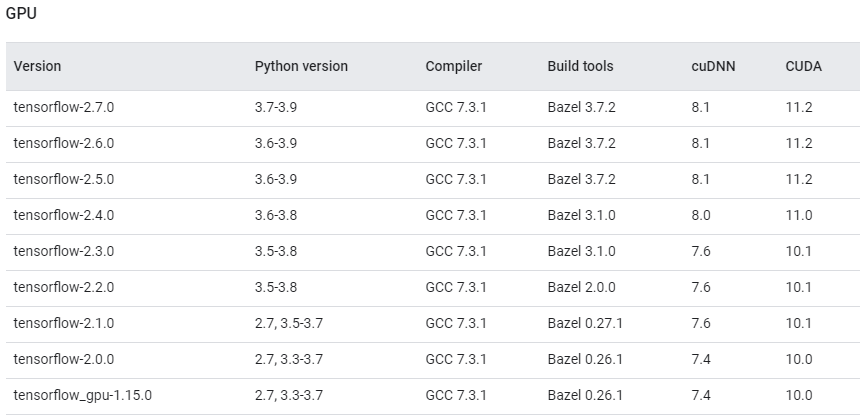Click Bazel 3.7.2 in the tensorflow-2.6.0 row
This screenshot has width=861, height=420.
click(582, 143)
